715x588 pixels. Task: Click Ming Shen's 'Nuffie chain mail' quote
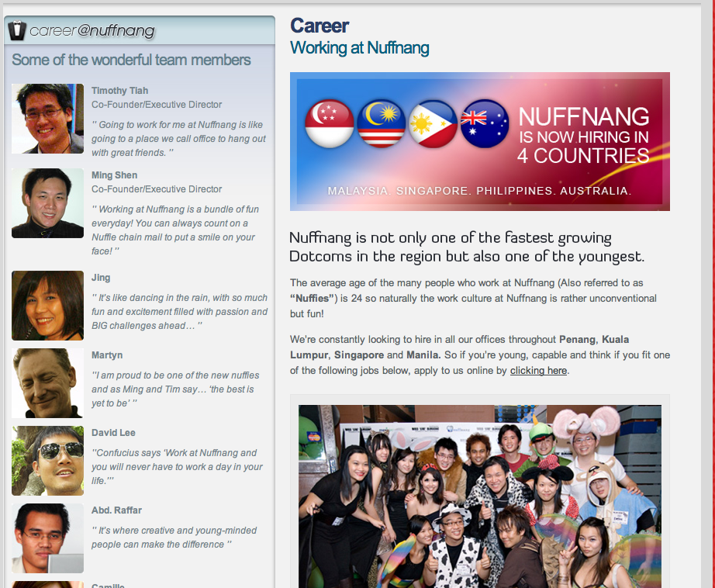pyautogui.click(x=175, y=230)
